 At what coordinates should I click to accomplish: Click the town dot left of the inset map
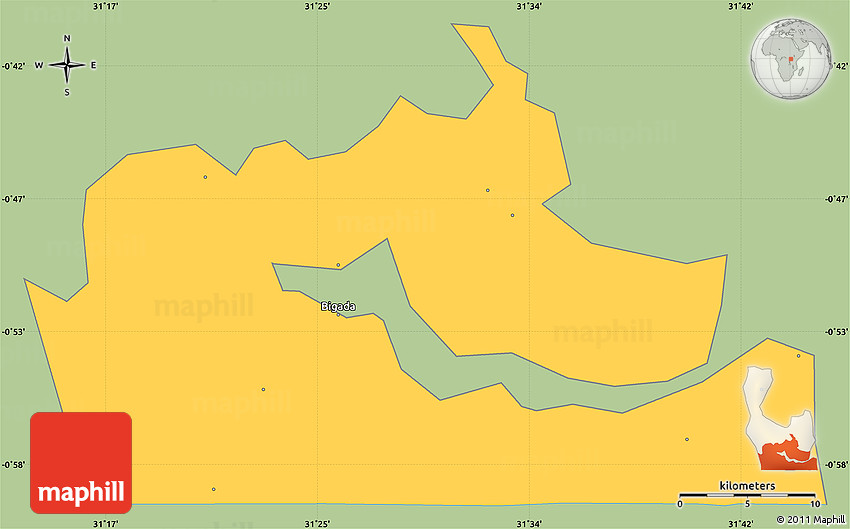point(687,439)
